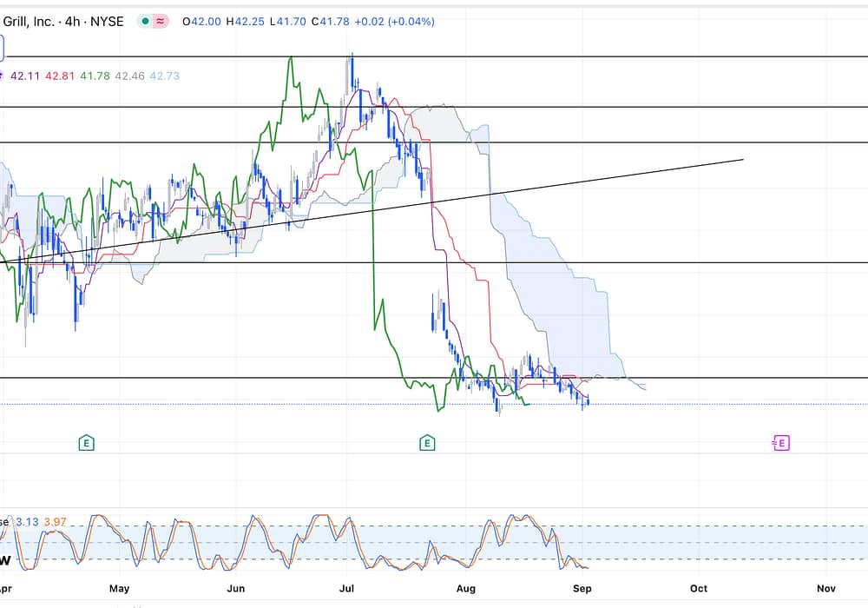The width and height of the screenshot is (868, 608).
Task: Open the purple upcoming earnings marker
Action: coord(780,443)
